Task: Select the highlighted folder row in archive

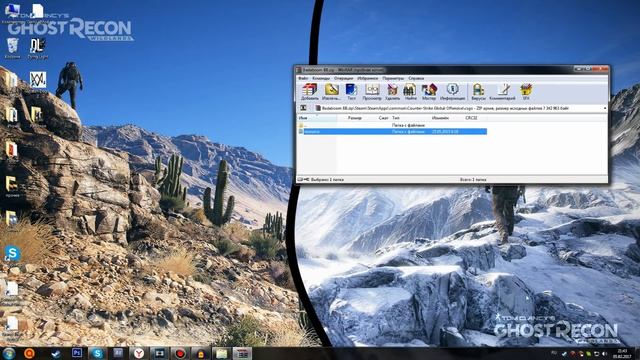Action: (x=392, y=131)
